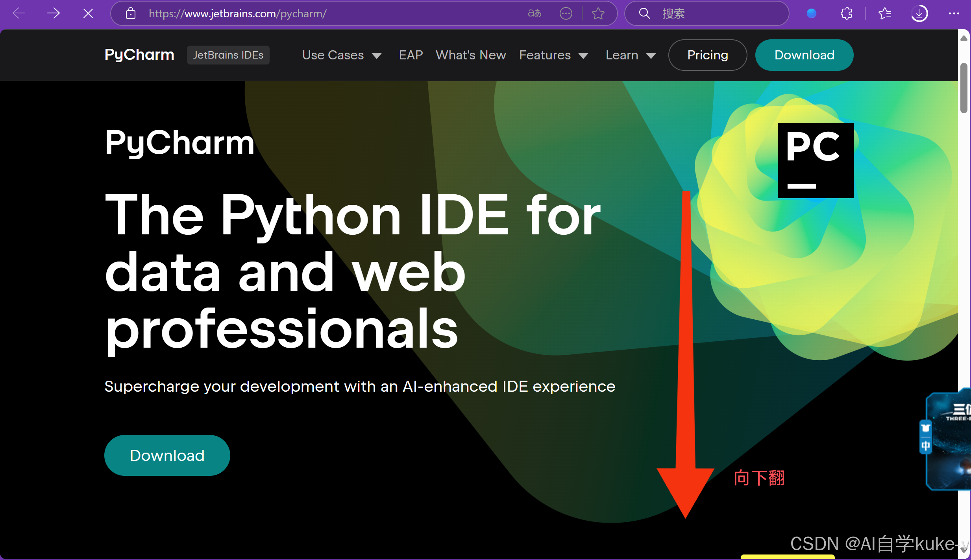971x560 pixels.
Task: Click the PC PyCharm logo square
Action: (816, 160)
